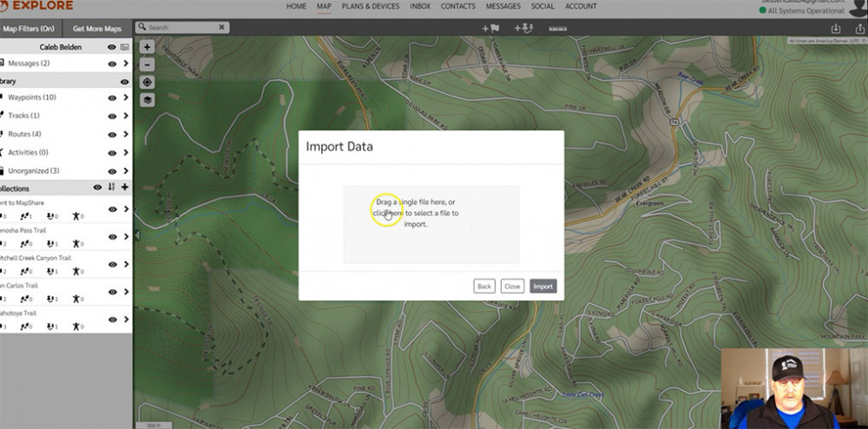Click the Back button in Import Data
The height and width of the screenshot is (429, 868).
click(x=484, y=287)
